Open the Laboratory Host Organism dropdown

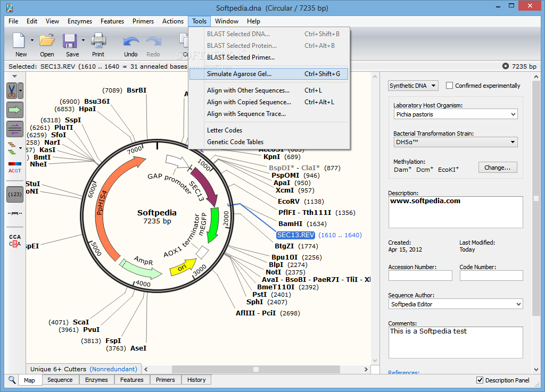[x=456, y=114]
